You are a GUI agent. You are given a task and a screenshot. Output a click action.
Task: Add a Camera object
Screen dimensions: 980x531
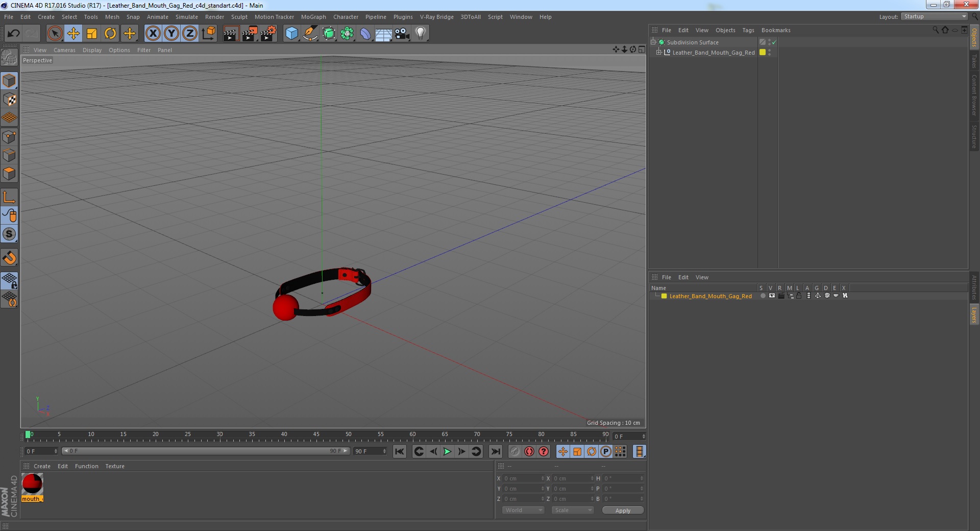(402, 34)
